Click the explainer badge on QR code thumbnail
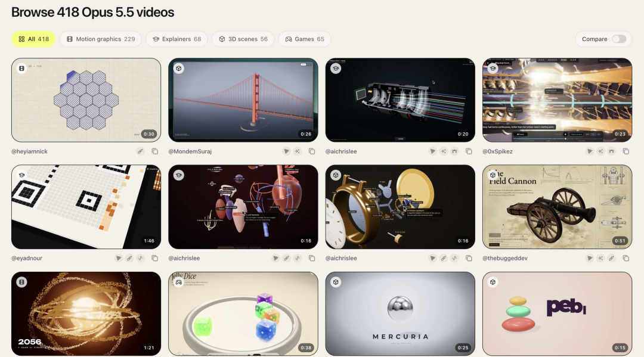 click(22, 175)
